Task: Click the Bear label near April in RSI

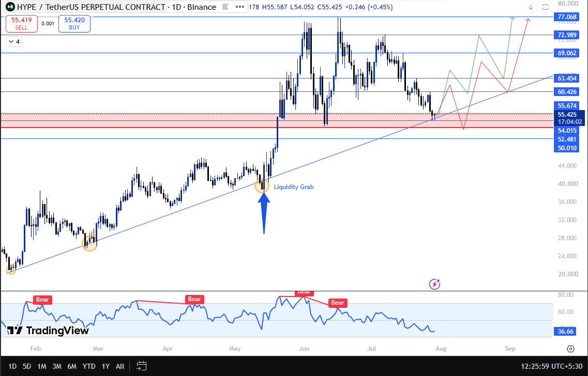Action: pos(194,299)
